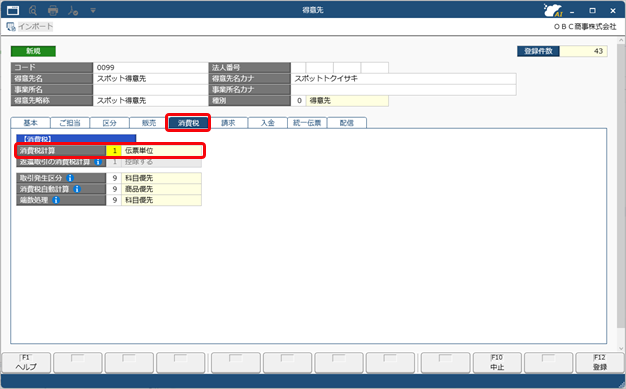Click the 種別 code field showing 0
626x389 pixels.
point(299,101)
